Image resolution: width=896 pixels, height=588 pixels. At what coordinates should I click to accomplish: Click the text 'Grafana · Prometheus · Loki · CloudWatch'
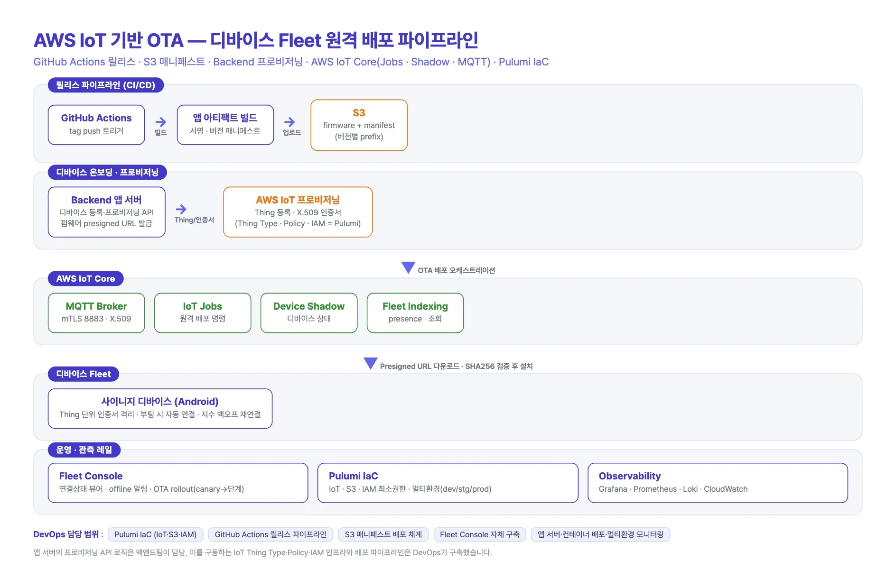point(673,489)
